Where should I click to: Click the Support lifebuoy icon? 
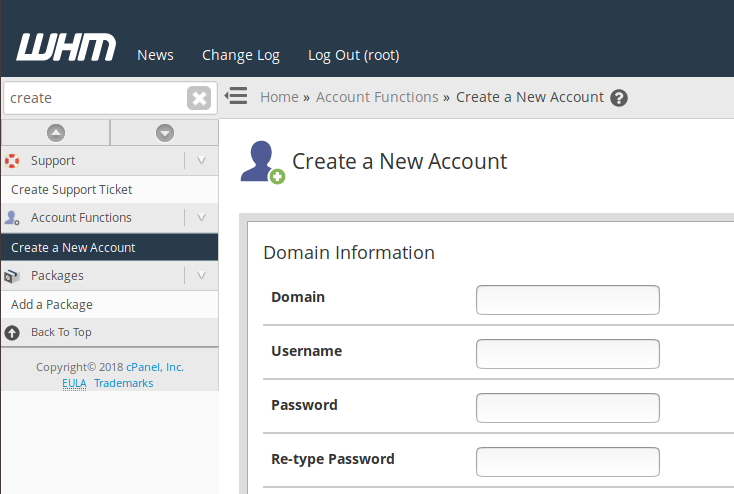pos(12,160)
